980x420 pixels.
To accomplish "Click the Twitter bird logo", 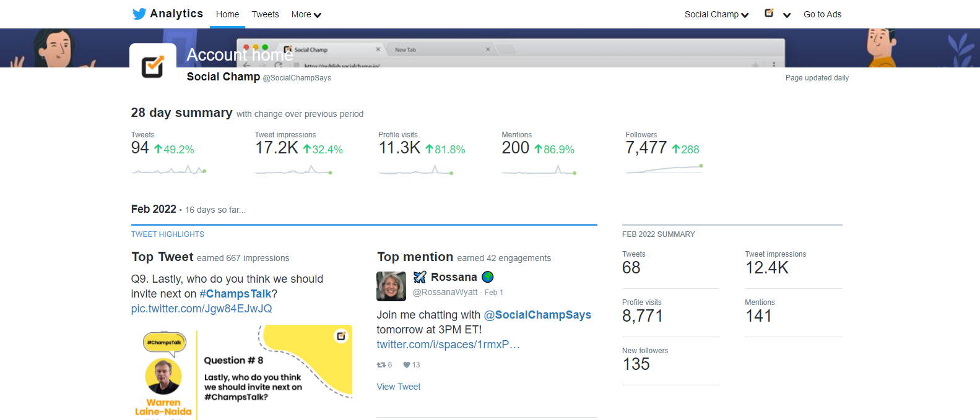I will point(139,14).
